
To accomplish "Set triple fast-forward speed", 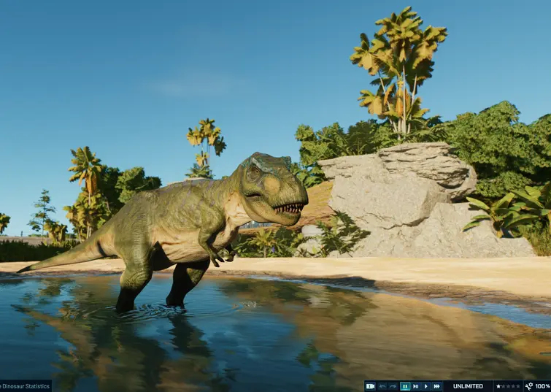I will 436,386.
